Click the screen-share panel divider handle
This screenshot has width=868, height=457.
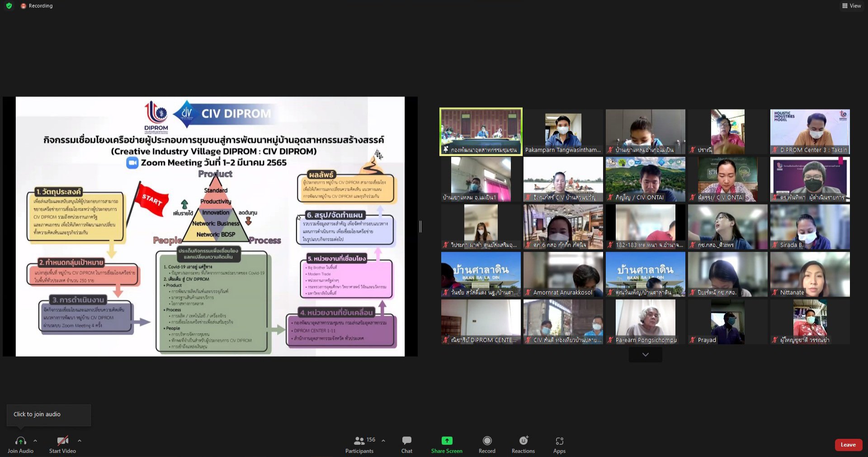tap(420, 226)
